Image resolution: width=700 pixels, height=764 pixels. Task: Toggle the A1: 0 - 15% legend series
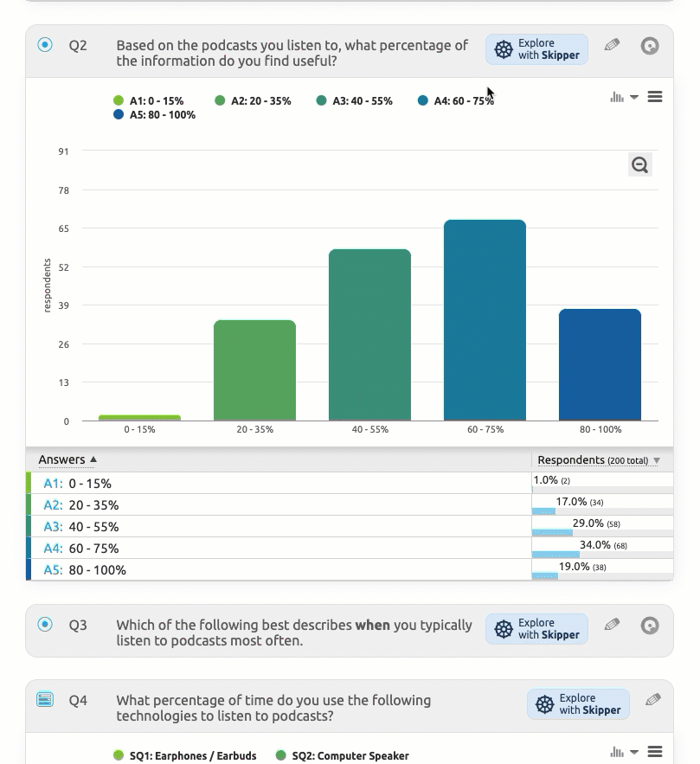[x=149, y=101]
